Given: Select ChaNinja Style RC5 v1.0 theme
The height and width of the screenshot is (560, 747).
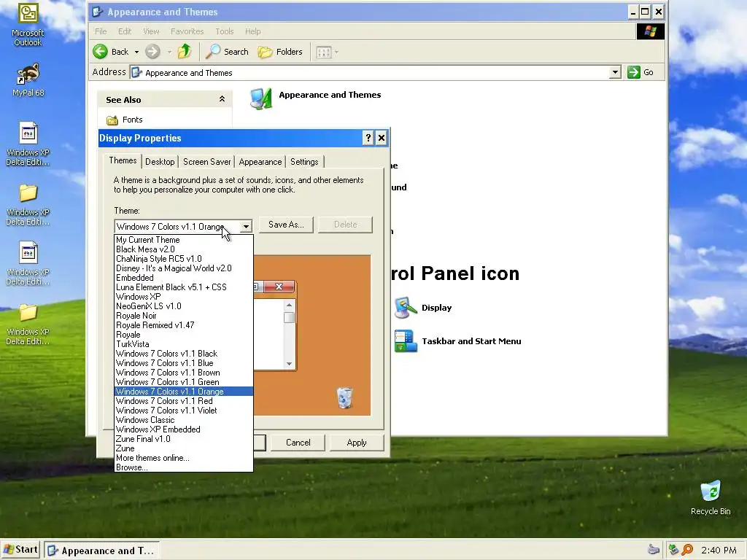Looking at the screenshot, I should tap(184, 259).
